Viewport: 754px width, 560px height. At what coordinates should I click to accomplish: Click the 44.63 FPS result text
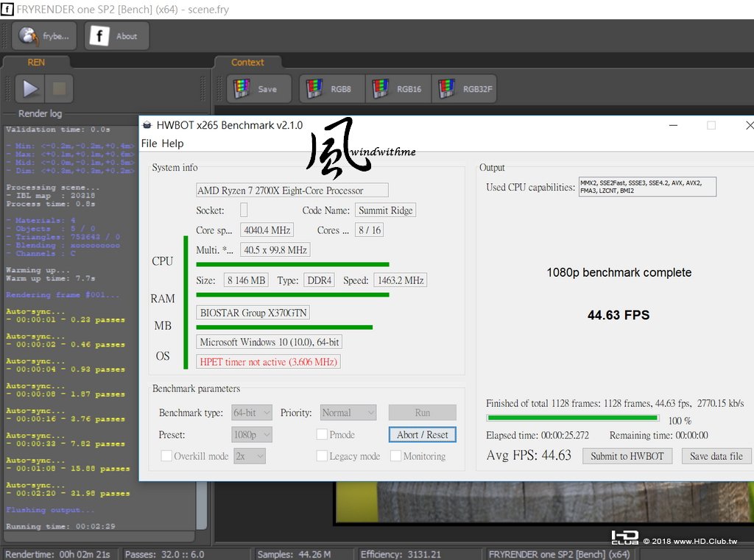coord(619,315)
